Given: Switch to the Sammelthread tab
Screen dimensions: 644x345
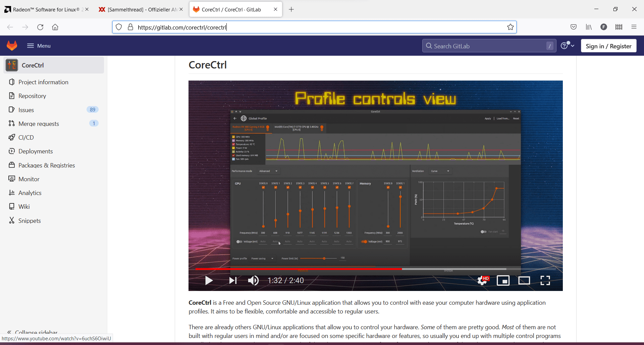Looking at the screenshot, I should click(x=140, y=9).
